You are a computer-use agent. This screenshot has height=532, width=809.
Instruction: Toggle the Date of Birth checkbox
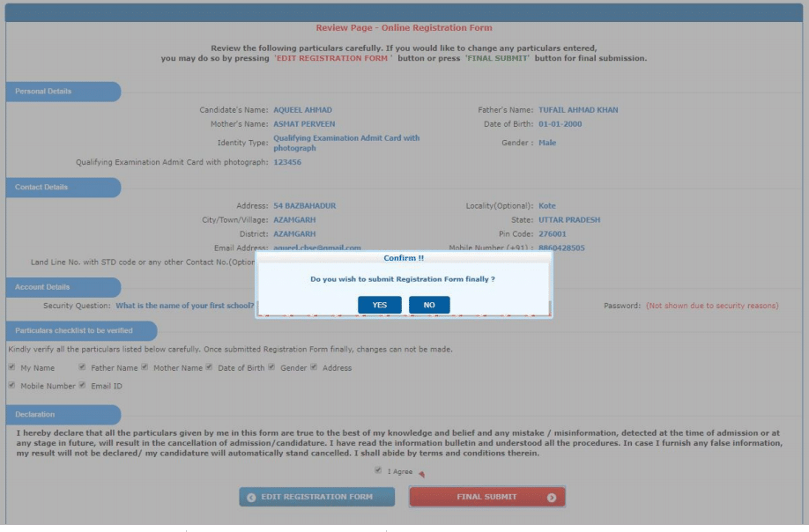(x=209, y=367)
